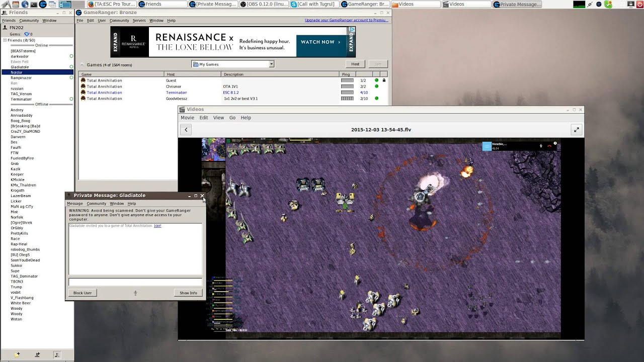Screen dimensions: 644x362
Task: Click the Gems diamond icon
Action: [x=27, y=34]
